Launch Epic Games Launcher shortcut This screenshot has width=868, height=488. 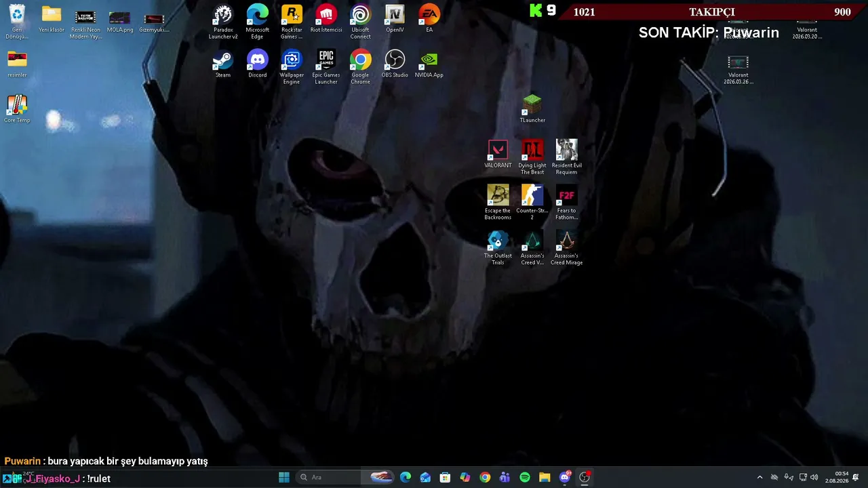point(326,67)
